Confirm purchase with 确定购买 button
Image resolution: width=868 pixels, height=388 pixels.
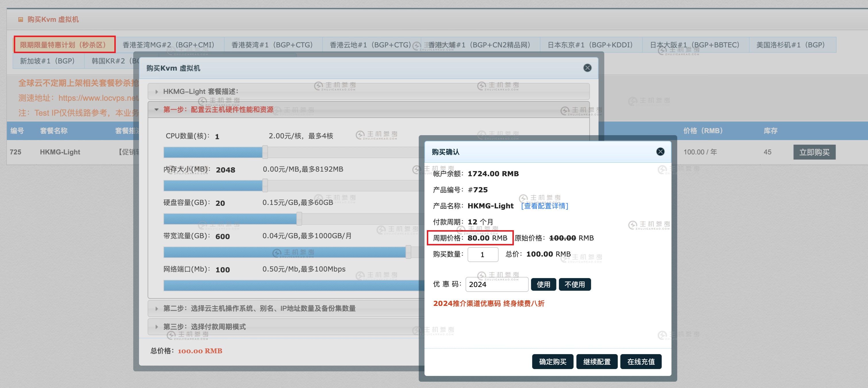pyautogui.click(x=553, y=361)
